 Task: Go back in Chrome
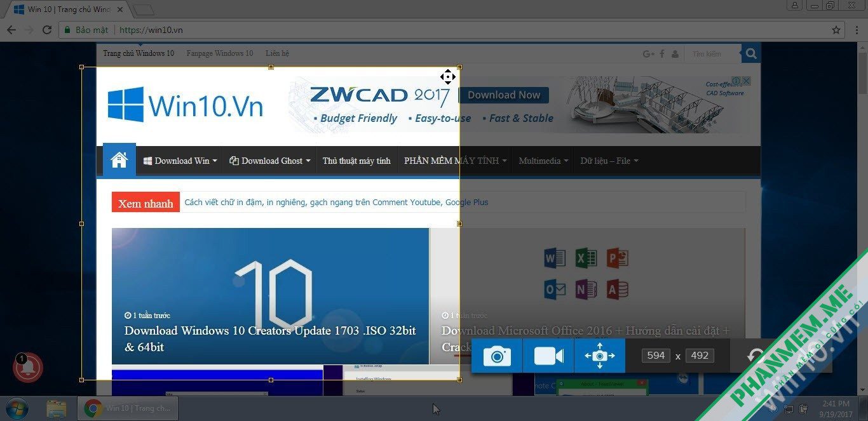tap(11, 30)
